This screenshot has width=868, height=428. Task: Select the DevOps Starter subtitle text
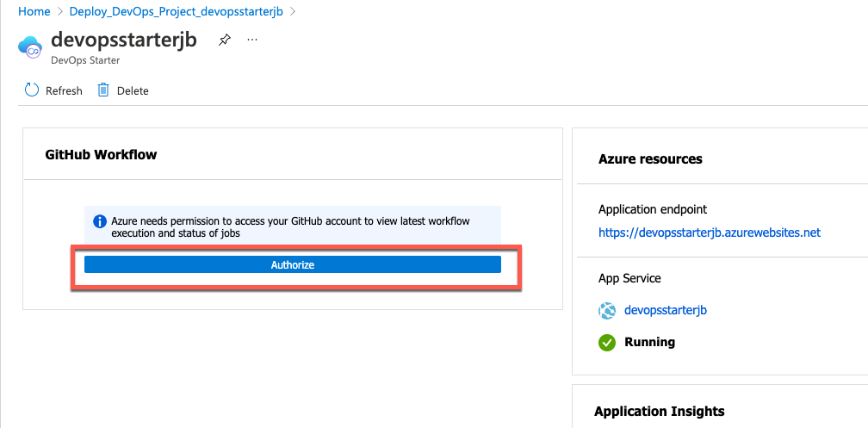(x=85, y=60)
